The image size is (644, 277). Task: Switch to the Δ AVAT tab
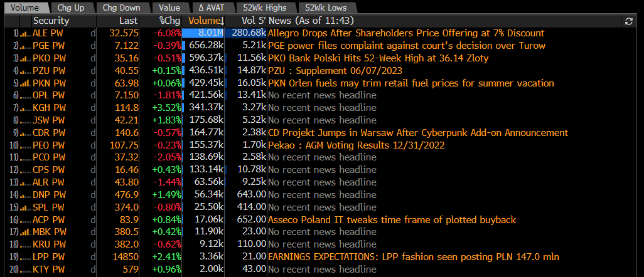[213, 8]
